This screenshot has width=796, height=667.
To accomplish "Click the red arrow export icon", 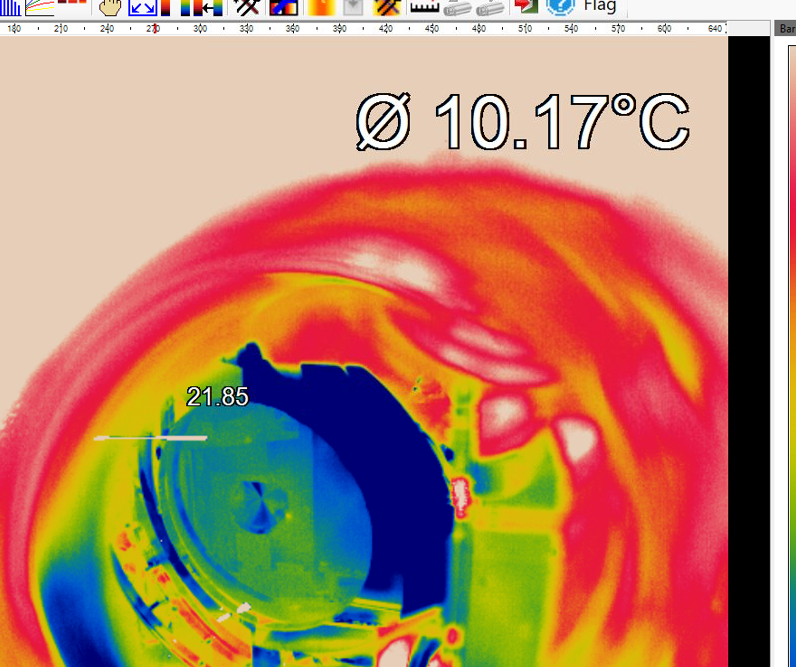I will pyautogui.click(x=524, y=6).
